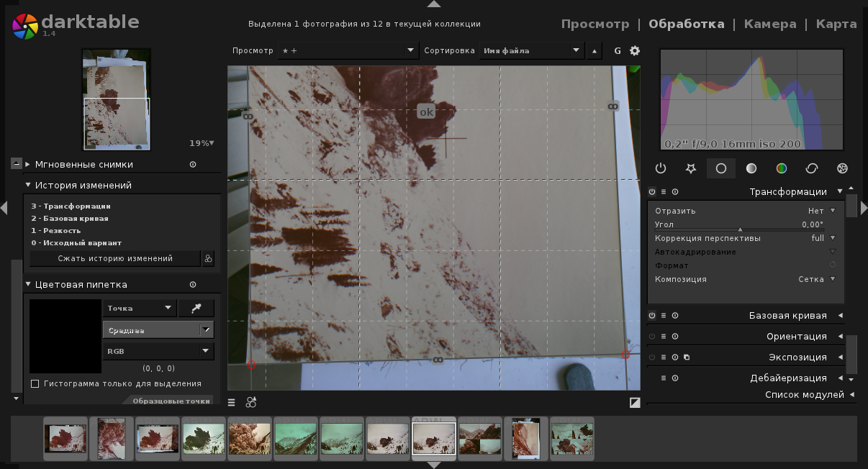The width and height of the screenshot is (868, 469).
Task: Switch to the Карта view
Action: (836, 24)
